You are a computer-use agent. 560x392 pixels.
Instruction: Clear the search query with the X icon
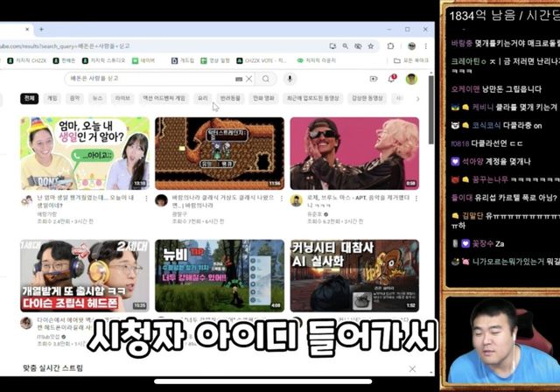point(248,79)
